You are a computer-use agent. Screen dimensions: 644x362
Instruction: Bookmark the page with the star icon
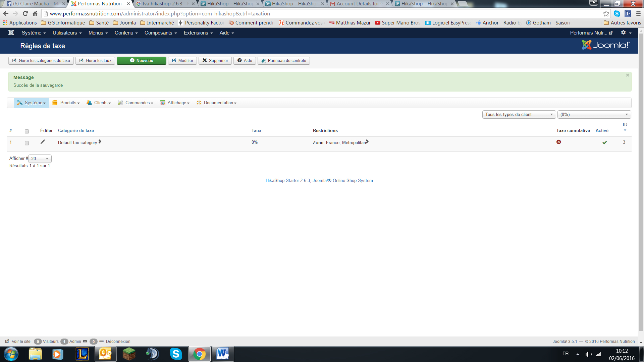(606, 14)
